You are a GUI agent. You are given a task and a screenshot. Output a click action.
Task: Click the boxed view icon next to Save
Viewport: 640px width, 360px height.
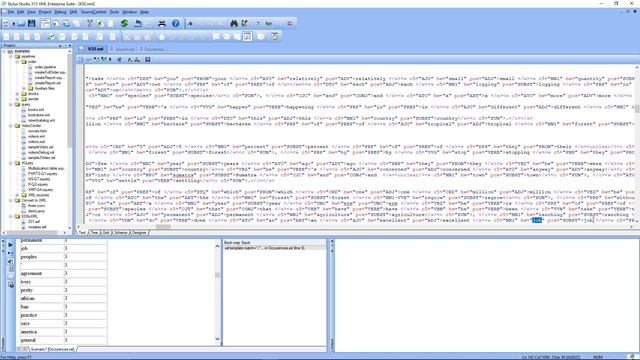click(x=45, y=23)
